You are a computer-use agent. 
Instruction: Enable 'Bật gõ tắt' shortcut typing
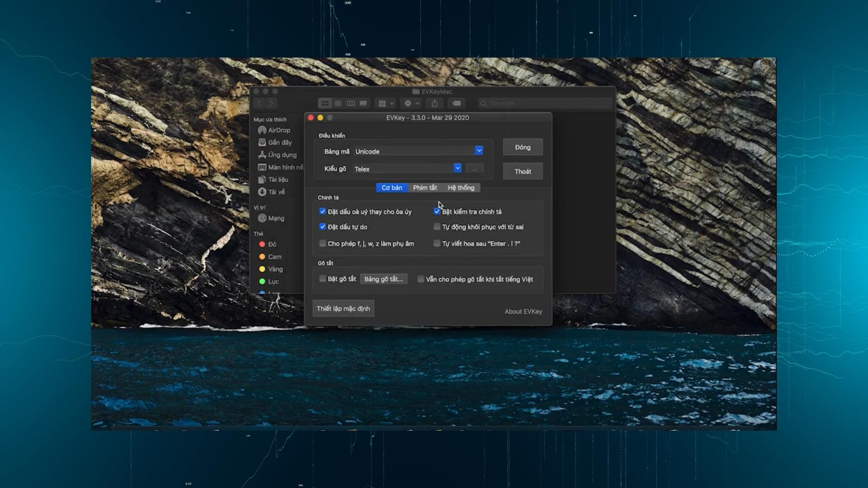(x=322, y=278)
